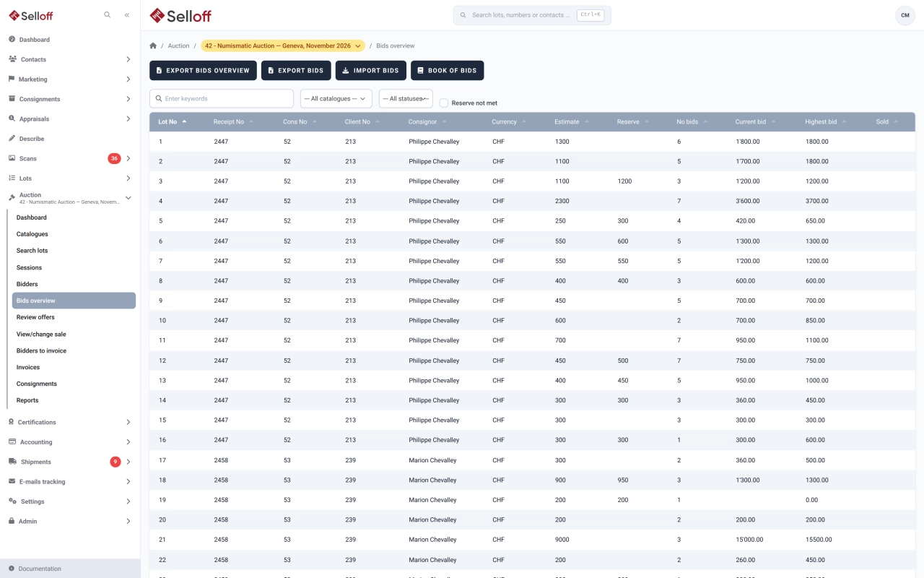Screen dimensions: 924x578
Task: Click the Documentation info icon
Action: click(12, 569)
